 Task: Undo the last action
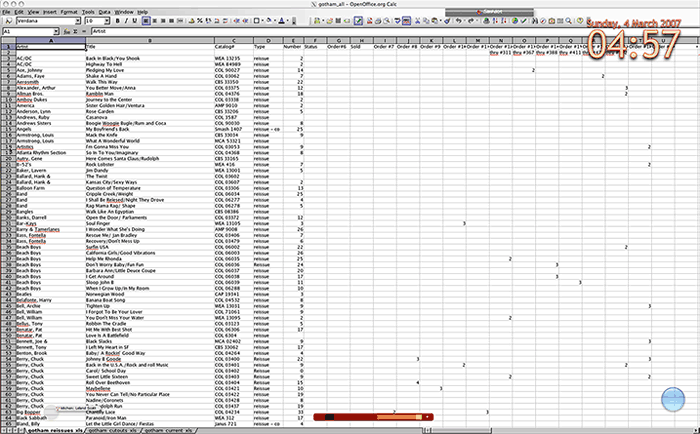point(458,21)
